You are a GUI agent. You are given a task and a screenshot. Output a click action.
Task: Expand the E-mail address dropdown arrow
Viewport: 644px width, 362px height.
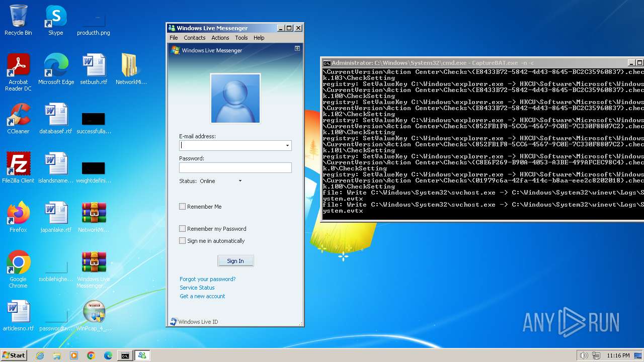click(x=287, y=145)
